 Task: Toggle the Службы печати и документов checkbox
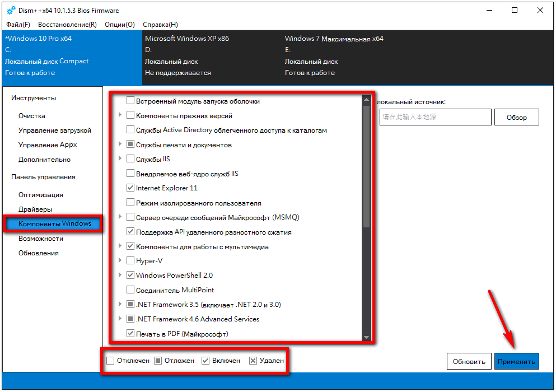tap(130, 144)
